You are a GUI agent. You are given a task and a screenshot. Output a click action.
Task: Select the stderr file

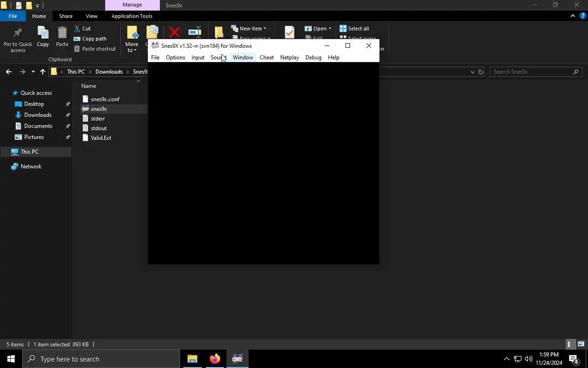[x=98, y=119]
